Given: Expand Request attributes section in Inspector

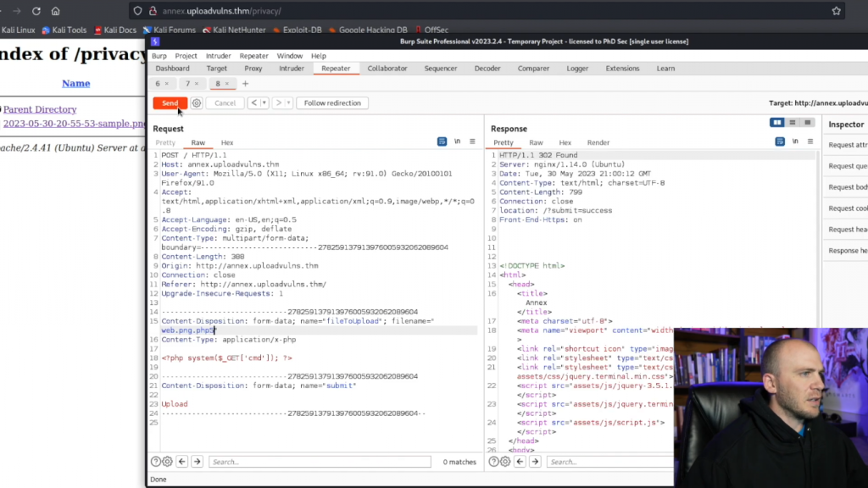Looking at the screenshot, I should 847,145.
